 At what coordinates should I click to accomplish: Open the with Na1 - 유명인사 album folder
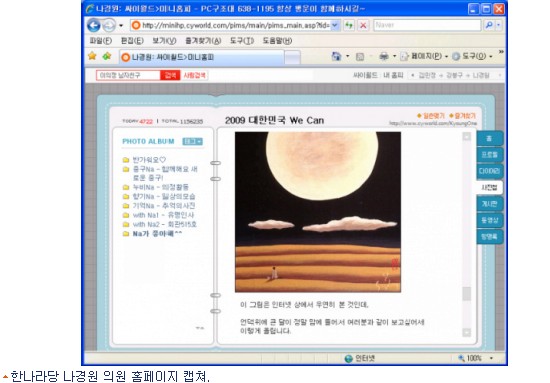point(163,215)
